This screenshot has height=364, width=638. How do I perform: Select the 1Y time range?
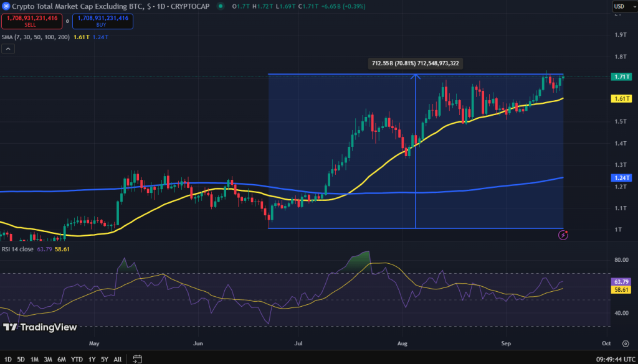pyautogui.click(x=92, y=359)
